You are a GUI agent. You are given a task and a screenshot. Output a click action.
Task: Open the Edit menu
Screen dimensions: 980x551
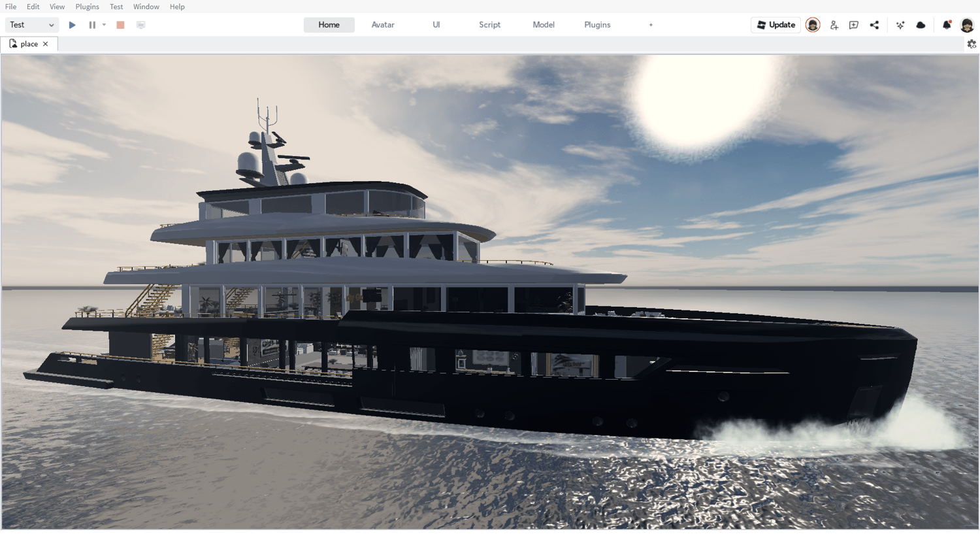coord(33,7)
